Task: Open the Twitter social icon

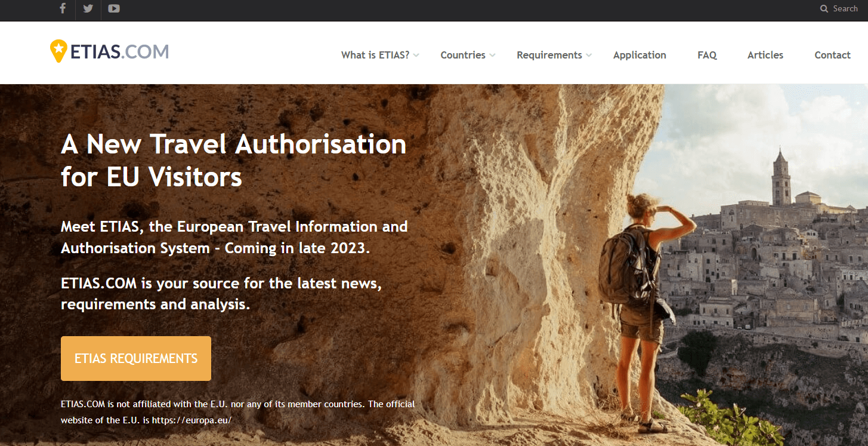Action: 88,8
